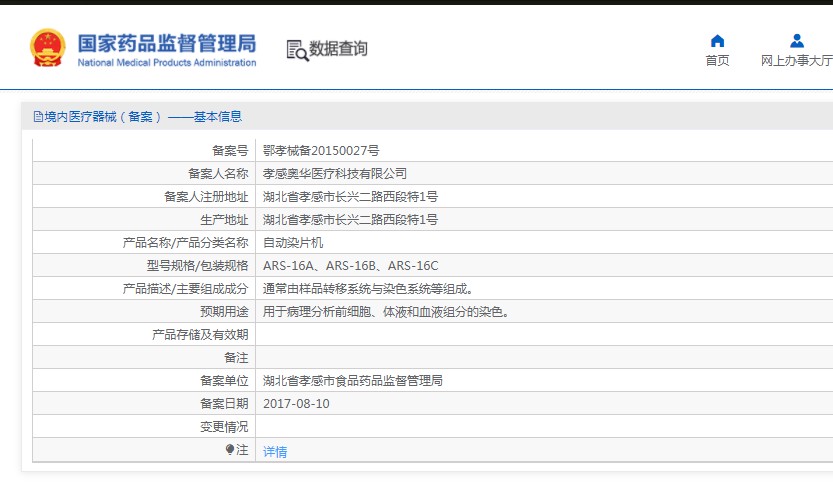Click National Medical Products Administration subtitle
This screenshot has width=833, height=488.
tap(167, 63)
